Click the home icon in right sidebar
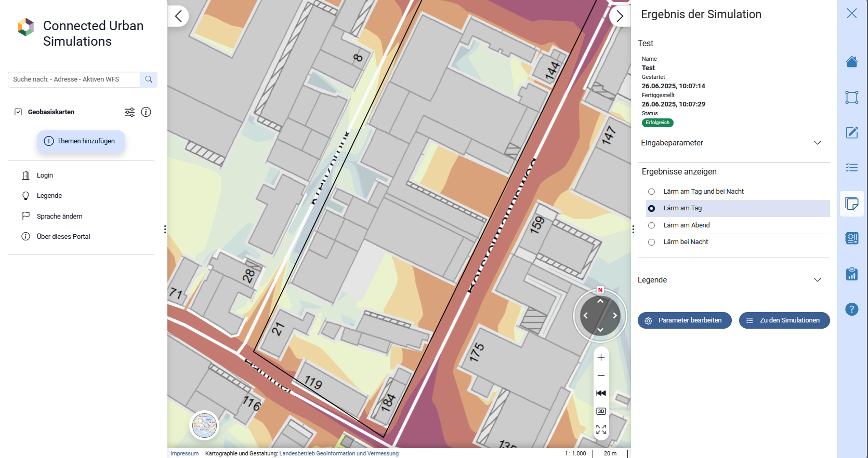The image size is (868, 458). [x=851, y=62]
